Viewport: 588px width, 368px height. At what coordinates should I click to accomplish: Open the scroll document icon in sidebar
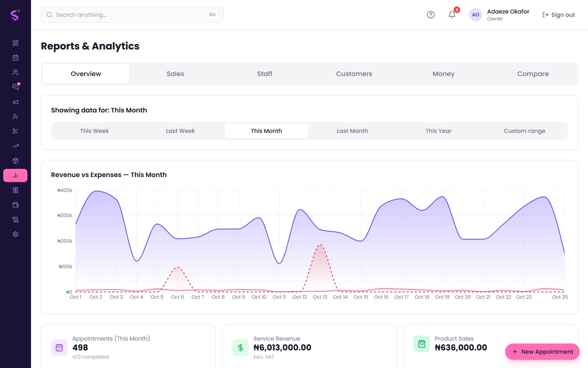(16, 220)
